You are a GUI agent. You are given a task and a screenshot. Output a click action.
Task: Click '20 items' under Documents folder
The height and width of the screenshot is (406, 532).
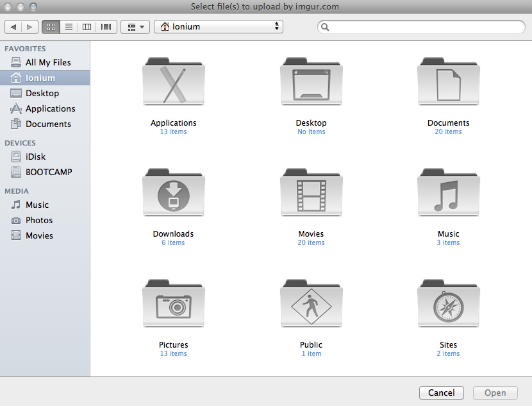tap(448, 131)
